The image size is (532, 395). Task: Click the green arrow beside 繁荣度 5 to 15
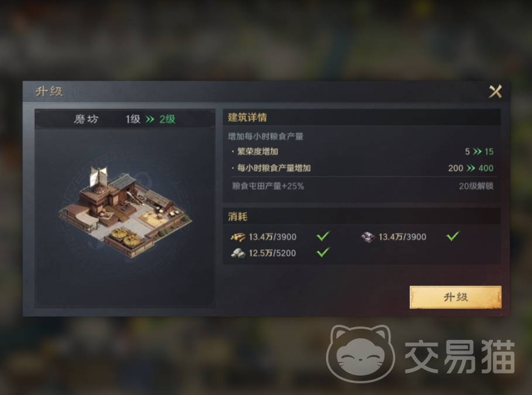tap(477, 152)
